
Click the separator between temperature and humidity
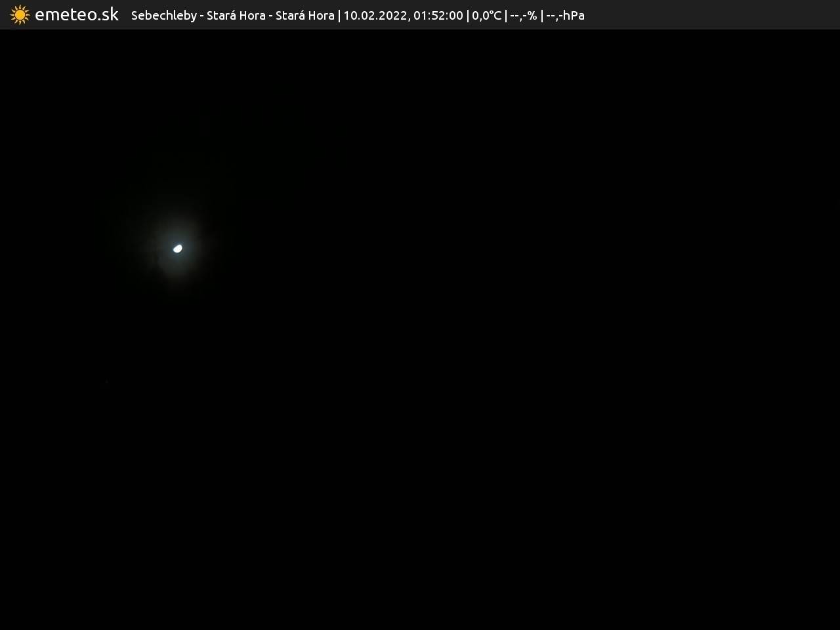pyautogui.click(x=506, y=15)
